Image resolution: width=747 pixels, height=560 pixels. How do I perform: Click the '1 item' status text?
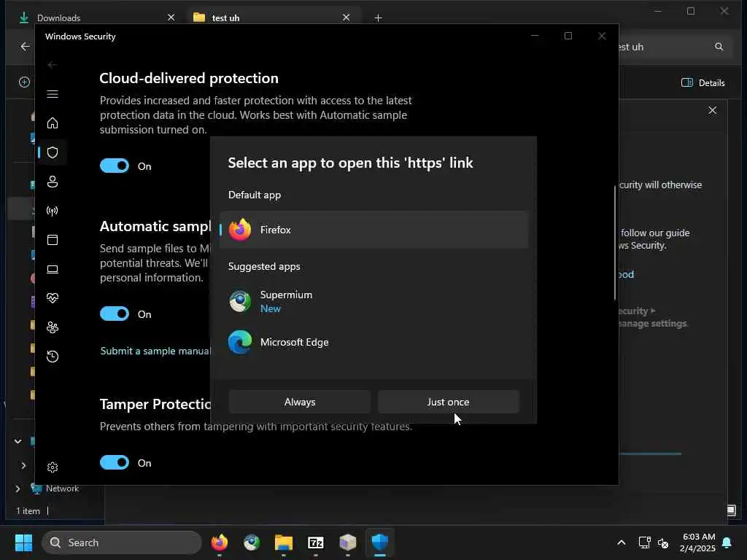[x=28, y=511]
